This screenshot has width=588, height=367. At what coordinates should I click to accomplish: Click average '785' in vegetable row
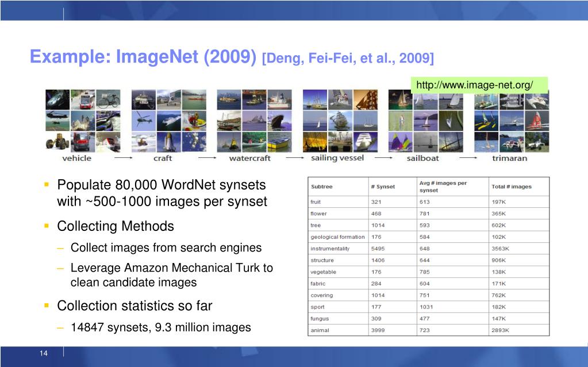point(425,272)
